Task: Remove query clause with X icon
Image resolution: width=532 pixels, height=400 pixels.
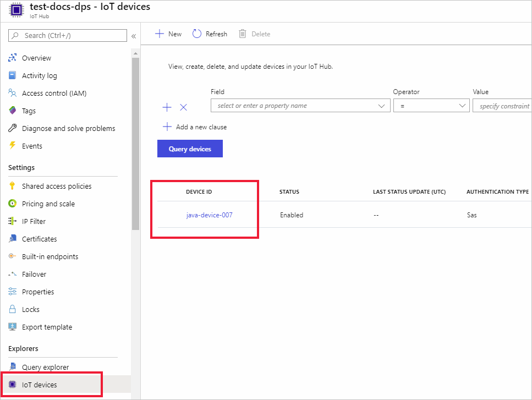Action: point(184,107)
